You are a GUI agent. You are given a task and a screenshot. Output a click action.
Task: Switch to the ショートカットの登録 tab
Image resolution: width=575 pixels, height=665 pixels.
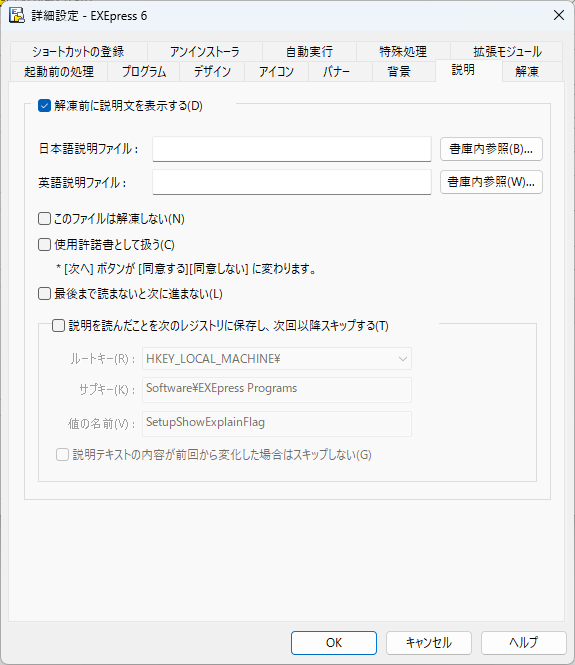[x=78, y=52]
